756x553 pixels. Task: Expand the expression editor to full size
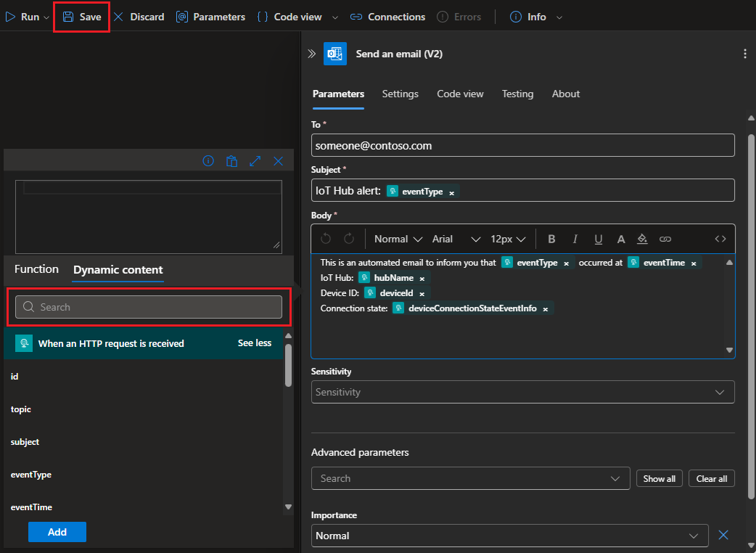click(255, 161)
